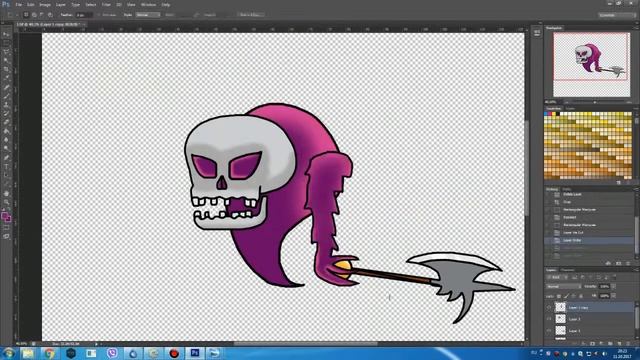Toggle eye of layer below Layer 1 copy
This screenshot has height=360, width=640.
549,319
